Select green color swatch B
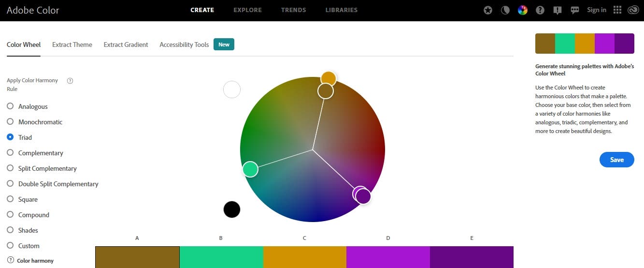The height and width of the screenshot is (268, 644). tap(221, 257)
